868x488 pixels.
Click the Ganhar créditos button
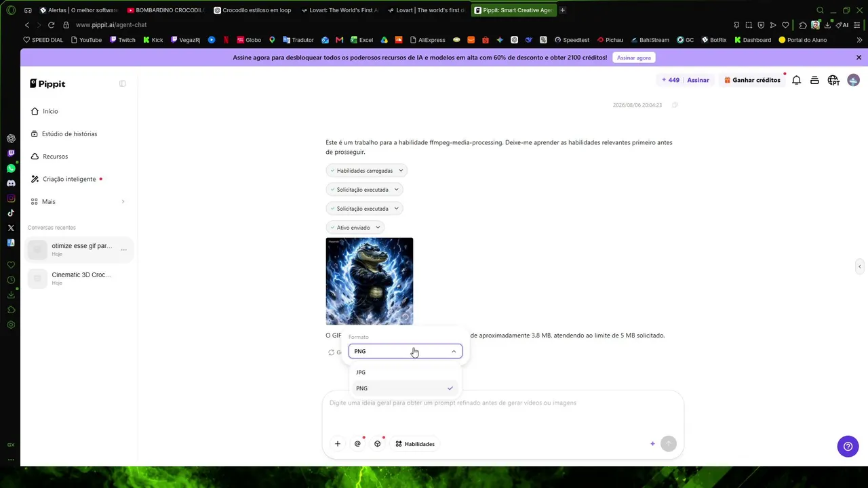753,80
